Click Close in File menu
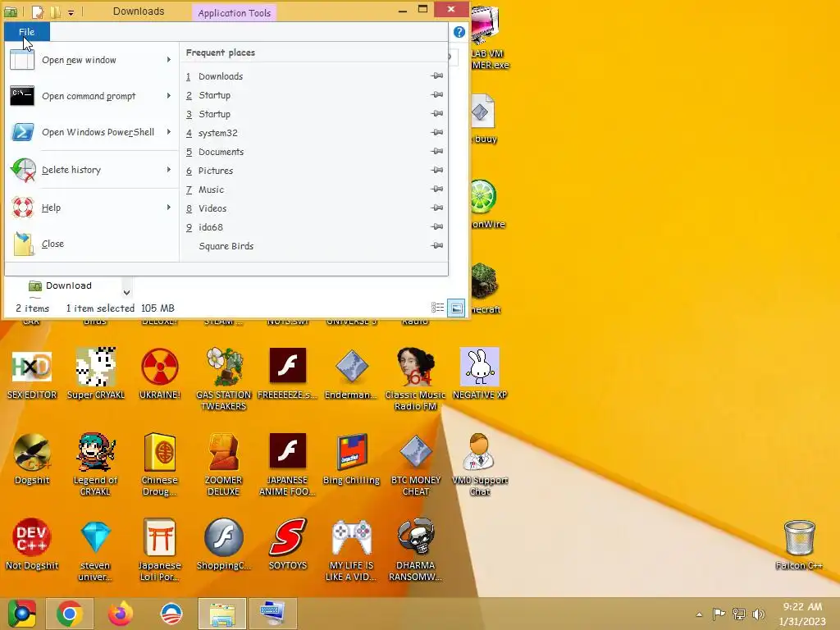Viewport: 840px width, 630px height. tap(92, 244)
